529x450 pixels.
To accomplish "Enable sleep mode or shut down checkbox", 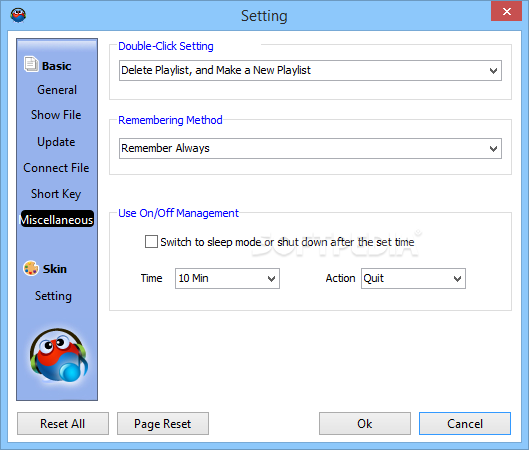I will (x=151, y=242).
